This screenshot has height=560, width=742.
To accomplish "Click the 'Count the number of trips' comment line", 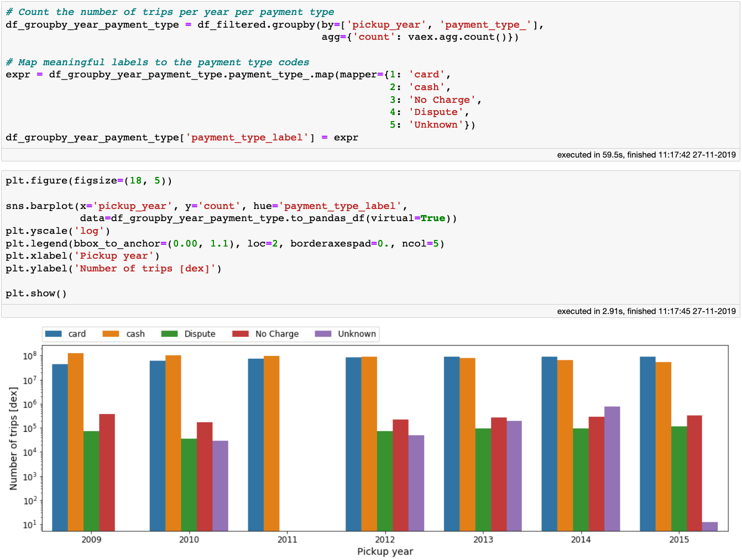I will (170, 12).
